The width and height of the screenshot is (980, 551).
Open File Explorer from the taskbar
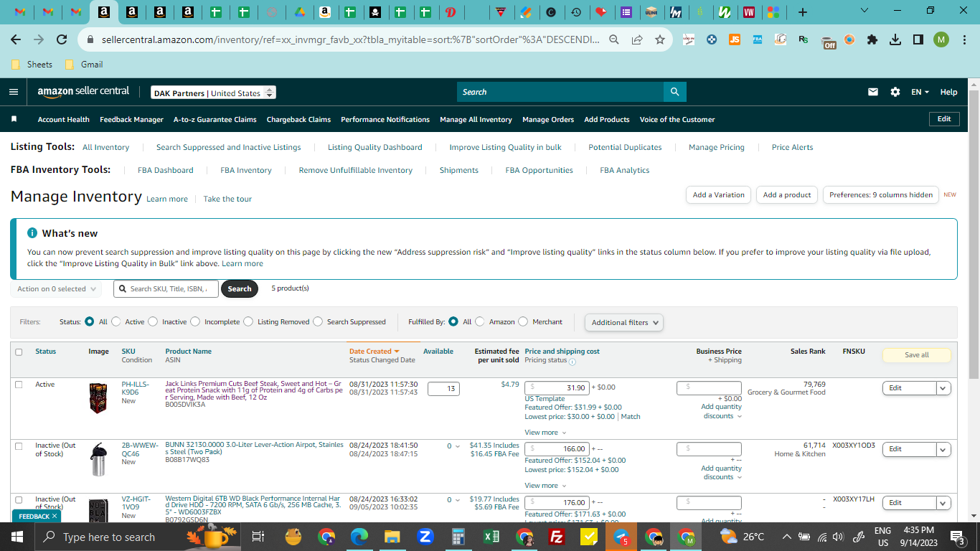click(392, 537)
